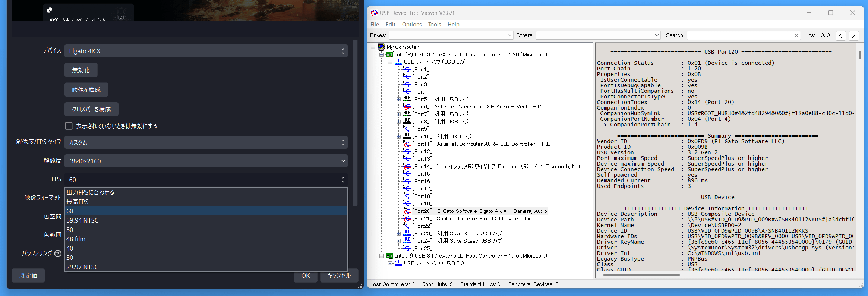Select 30 in the FPS list
Viewport: 868px width, 296px height.
[206, 258]
